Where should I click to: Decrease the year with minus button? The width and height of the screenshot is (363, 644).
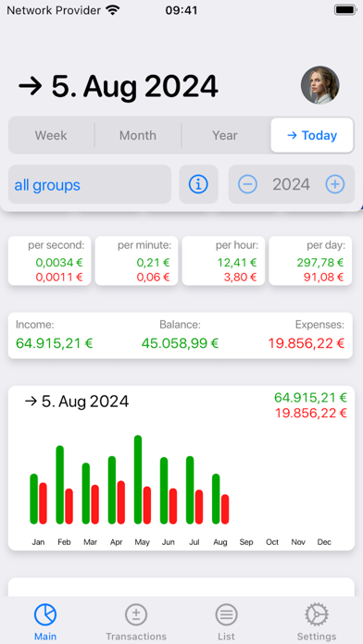(x=247, y=184)
